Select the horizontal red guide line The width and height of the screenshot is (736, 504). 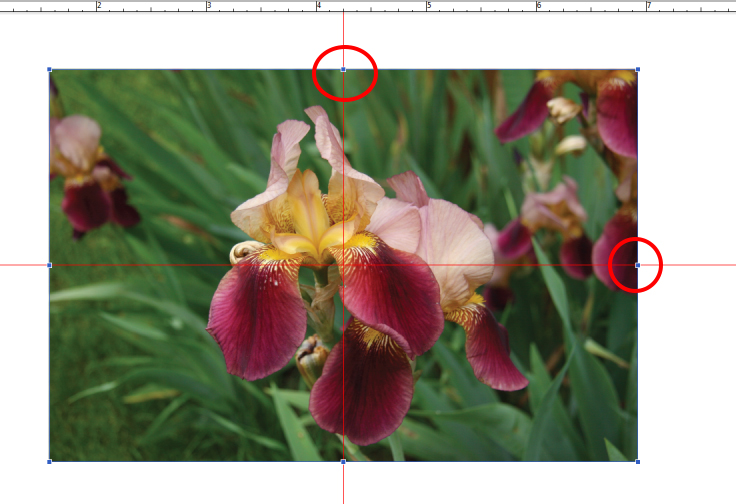[690, 265]
